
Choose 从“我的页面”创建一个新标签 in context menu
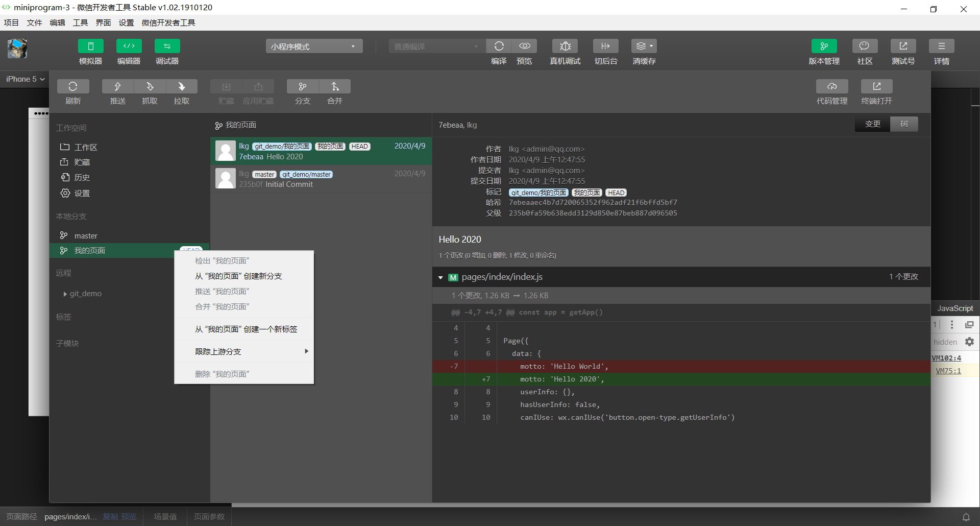pos(244,329)
